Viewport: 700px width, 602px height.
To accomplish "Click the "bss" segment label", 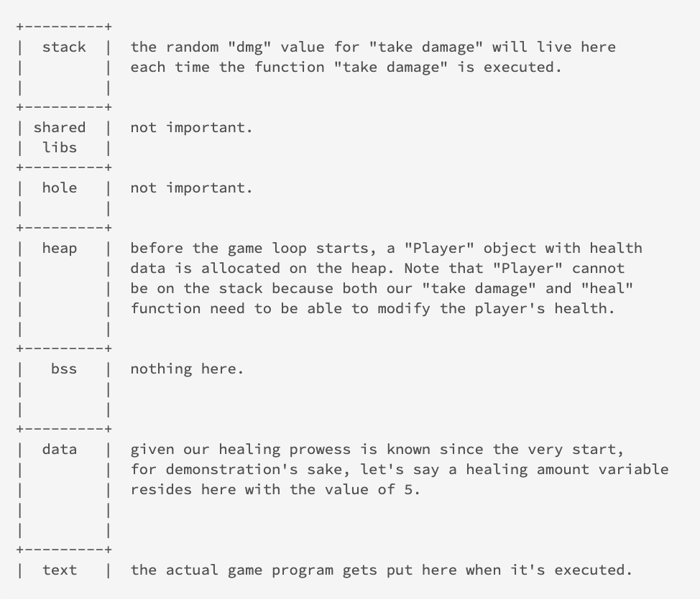I will pos(64,369).
